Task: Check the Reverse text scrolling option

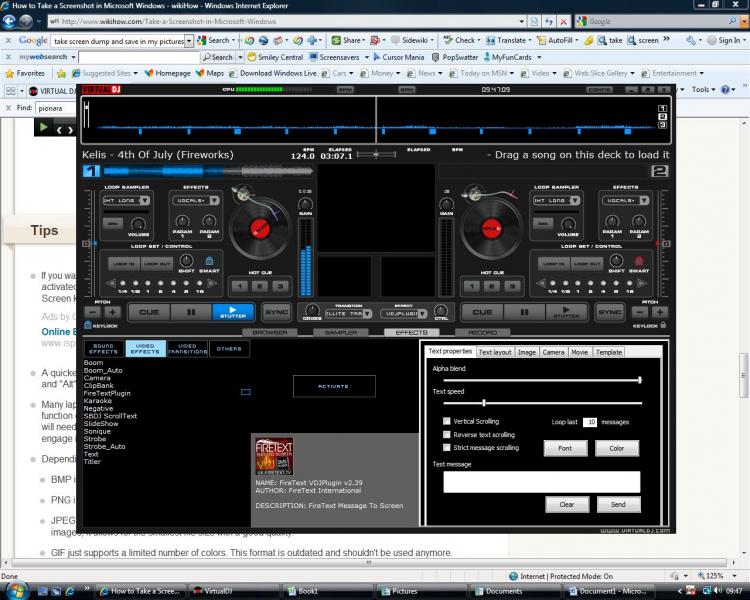Action: (447, 435)
